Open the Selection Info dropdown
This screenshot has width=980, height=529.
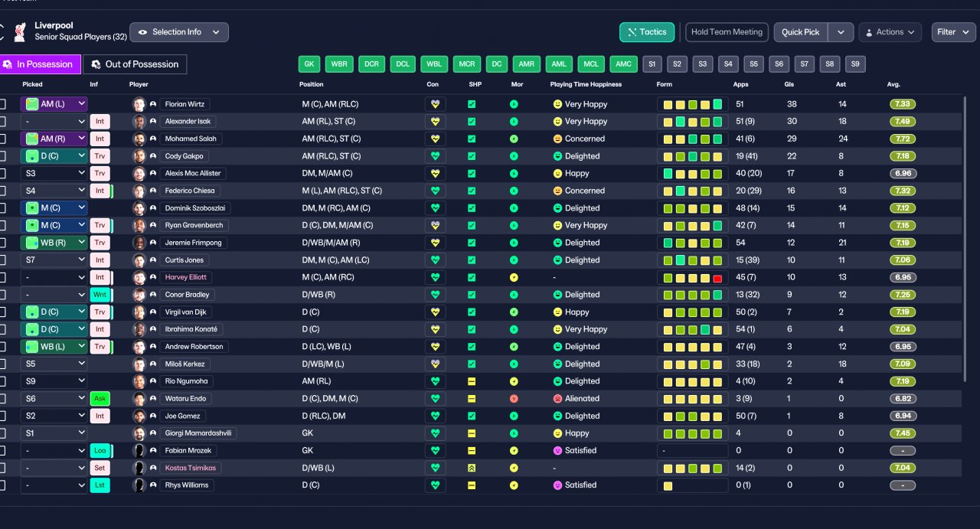(x=179, y=32)
